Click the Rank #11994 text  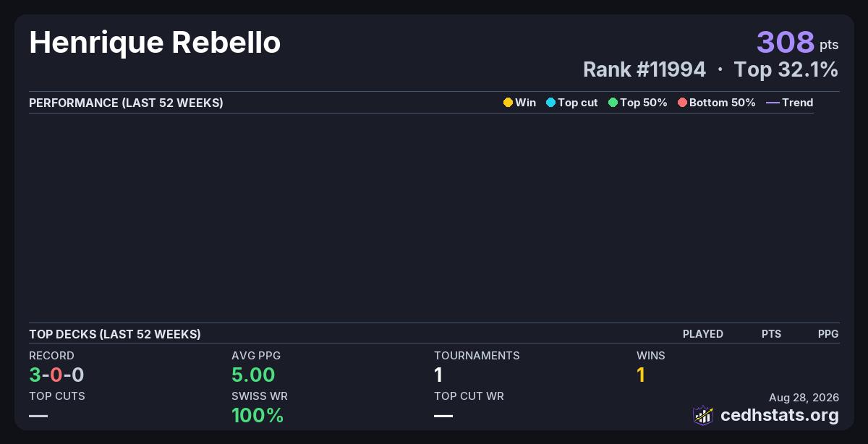644,69
